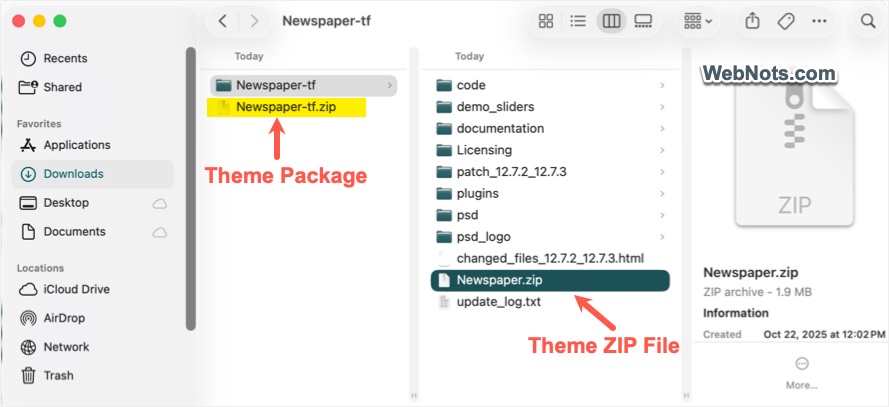This screenshot has width=889, height=407.
Task: Click the Recents clock icon in sidebar
Action: pos(28,58)
